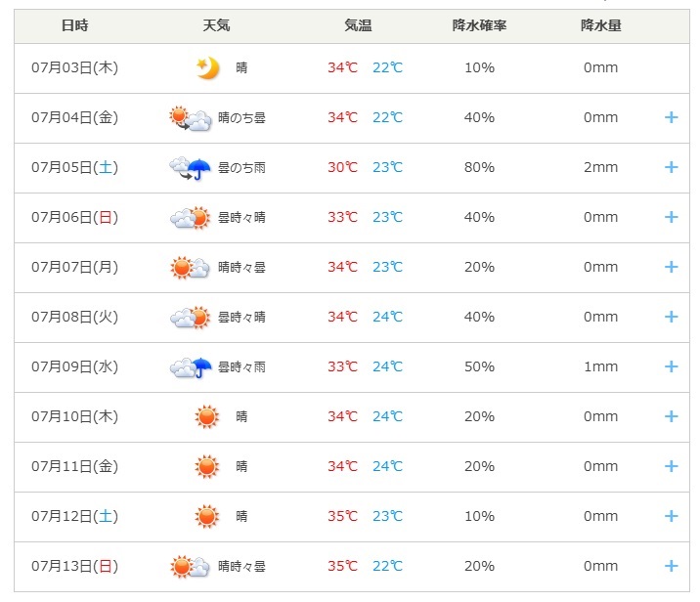
Task: Expand hourly details for 07月04日 row
Action: 671,117
